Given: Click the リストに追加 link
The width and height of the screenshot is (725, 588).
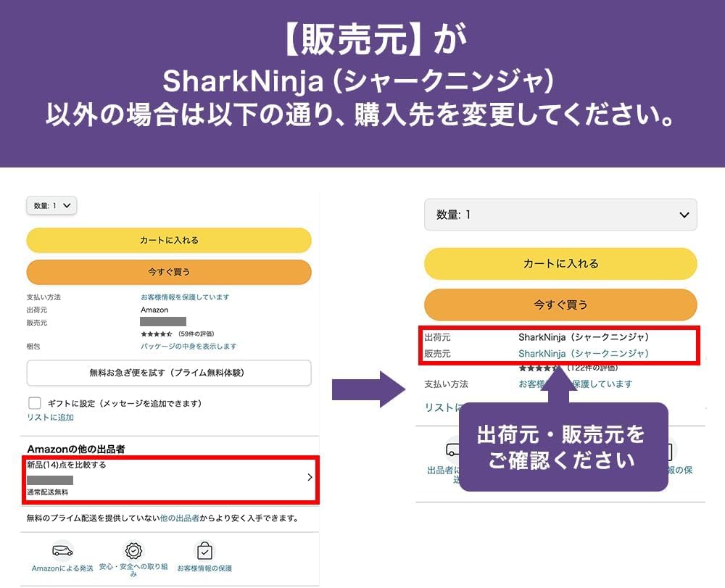Looking at the screenshot, I should tap(50, 418).
